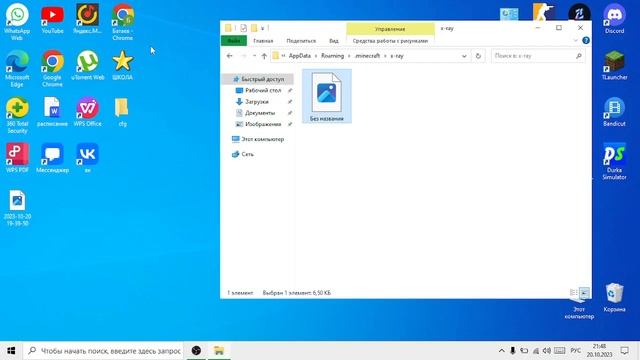Select the Bandicut desktop shortcut

tap(614, 112)
